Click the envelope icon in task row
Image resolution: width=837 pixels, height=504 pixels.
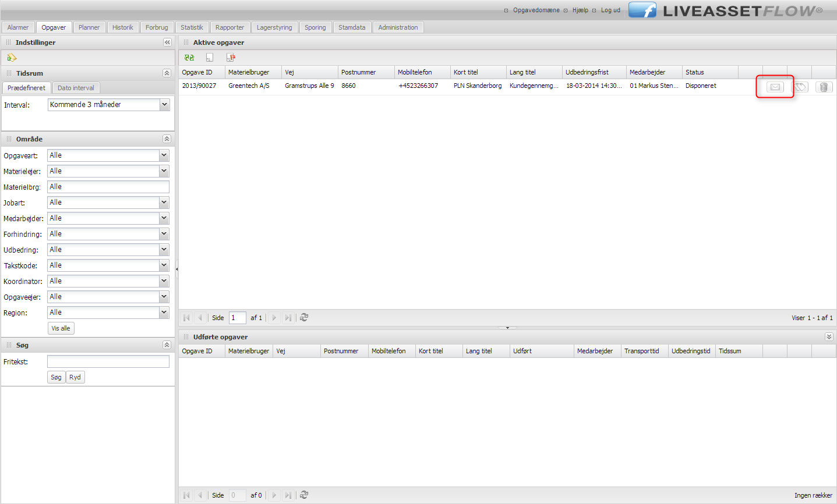[775, 87]
